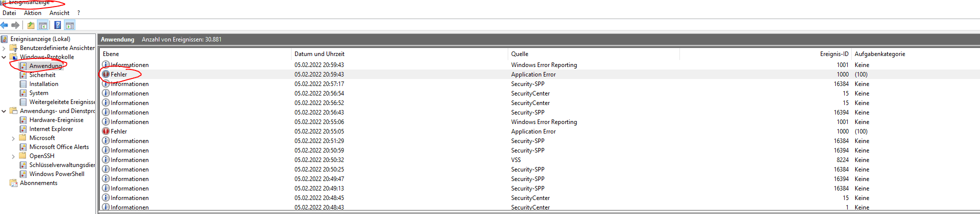Expand Benutzerdefinierte Ansichten node

(x=4, y=48)
